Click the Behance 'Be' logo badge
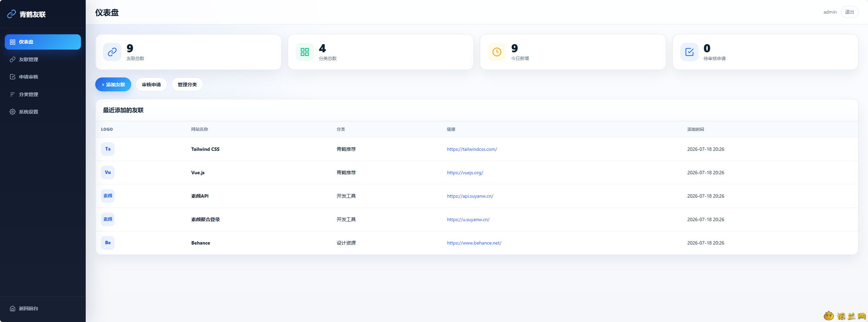The height and width of the screenshot is (322, 868). (108, 243)
